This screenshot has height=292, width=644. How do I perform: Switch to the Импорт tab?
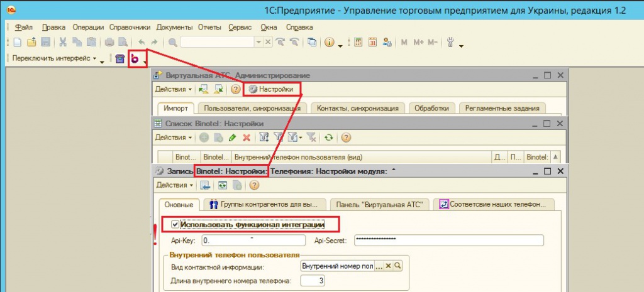pos(176,108)
